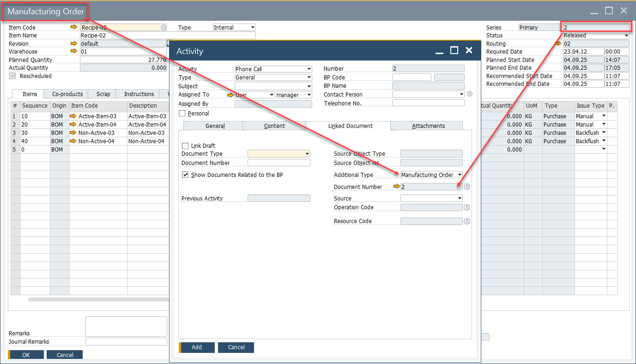Follow the orange link arrow beside Item Code
636x364 pixels.
[x=74, y=27]
